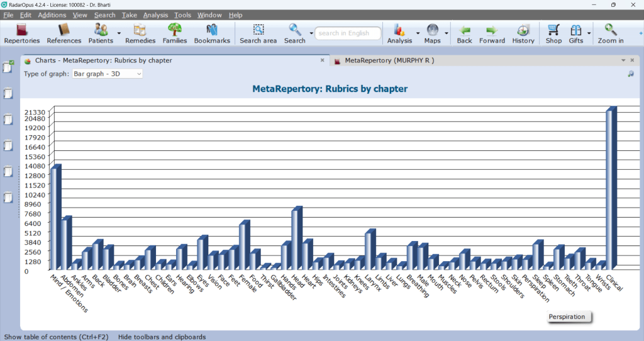This screenshot has height=341, width=644.
Task: Click in the search in English field
Action: pos(348,33)
